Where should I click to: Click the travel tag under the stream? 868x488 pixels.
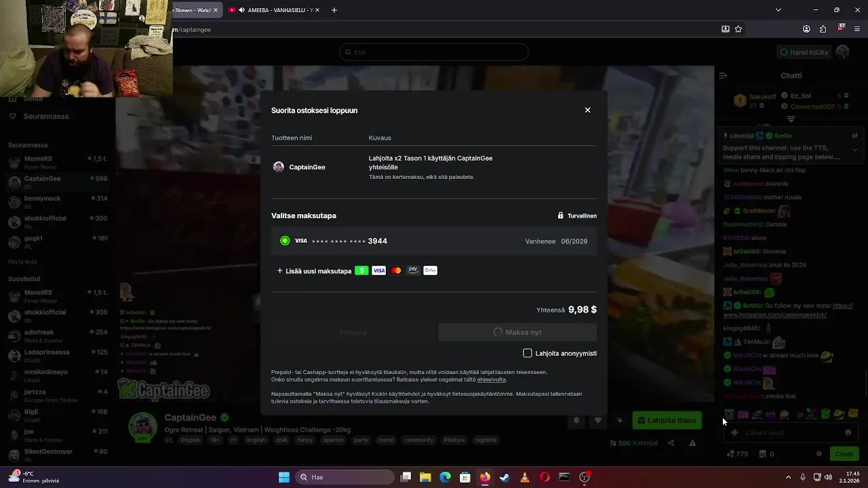[x=386, y=440]
